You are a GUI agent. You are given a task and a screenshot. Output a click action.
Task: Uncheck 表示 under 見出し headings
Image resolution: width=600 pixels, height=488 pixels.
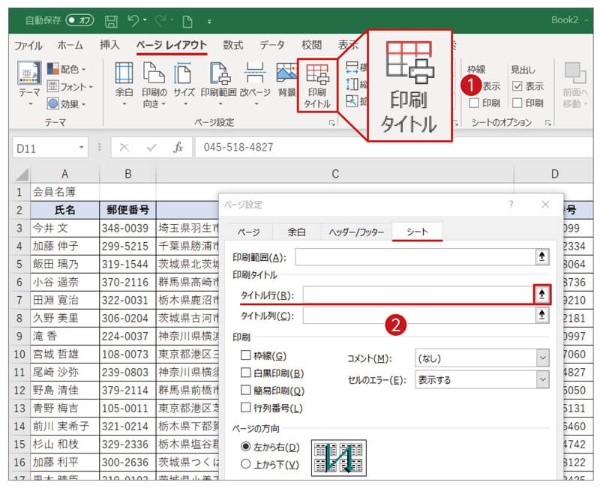coord(517,86)
